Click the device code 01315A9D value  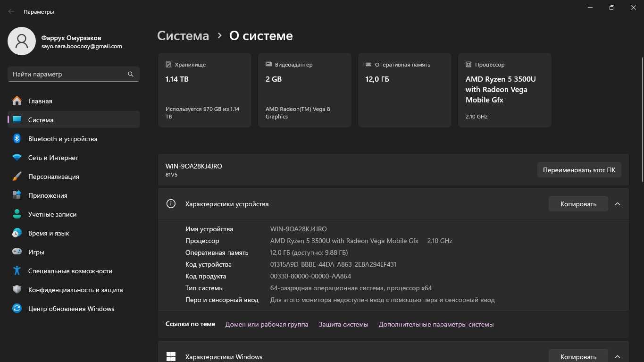click(x=333, y=264)
